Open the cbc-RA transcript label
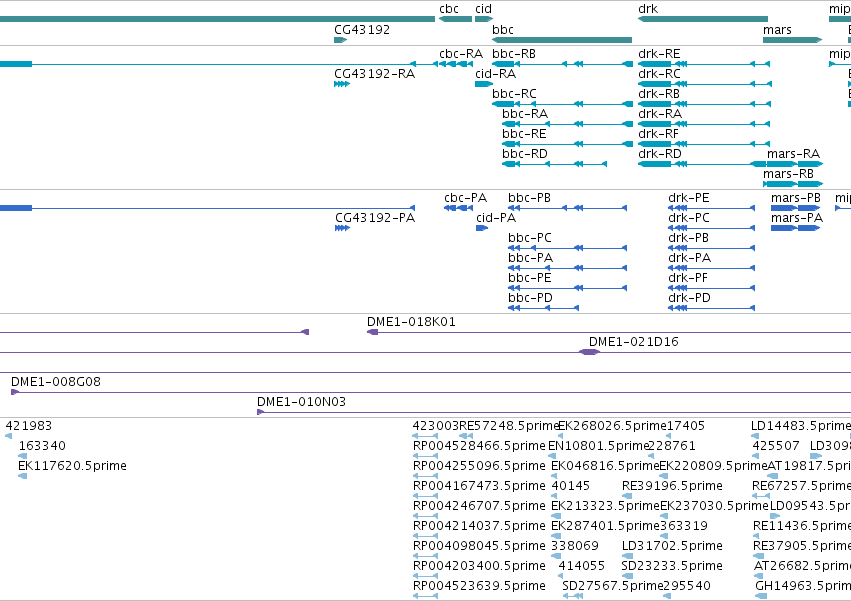The width and height of the screenshot is (851, 601). click(461, 54)
